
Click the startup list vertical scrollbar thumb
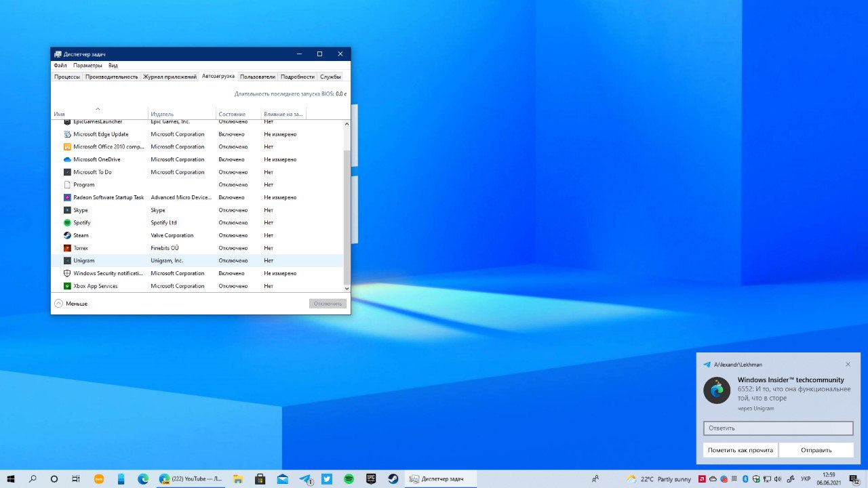tap(347, 217)
